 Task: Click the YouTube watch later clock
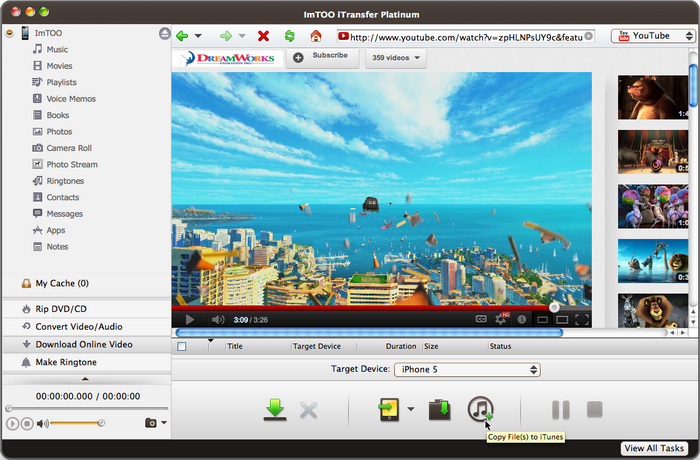tap(522, 319)
